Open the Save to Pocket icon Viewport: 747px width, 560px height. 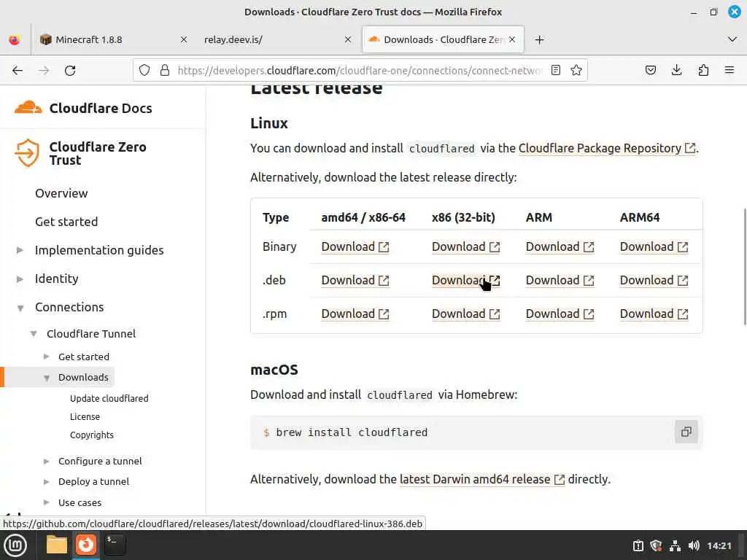coord(650,71)
